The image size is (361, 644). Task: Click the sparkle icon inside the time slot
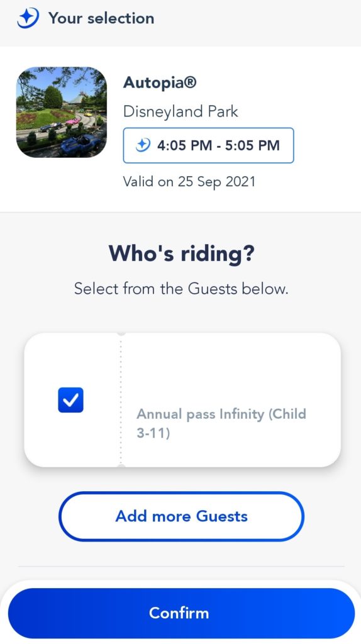[143, 145]
